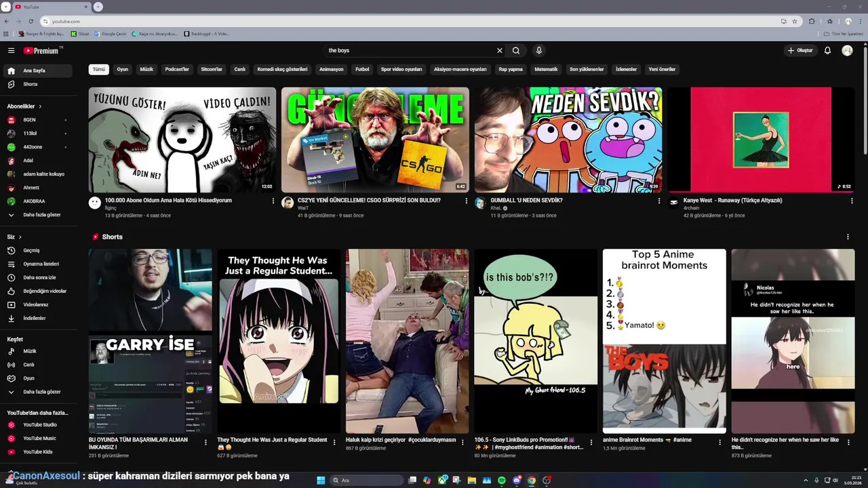Clear the search box with the X icon
Screen dimensions: 868x488
pos(500,51)
